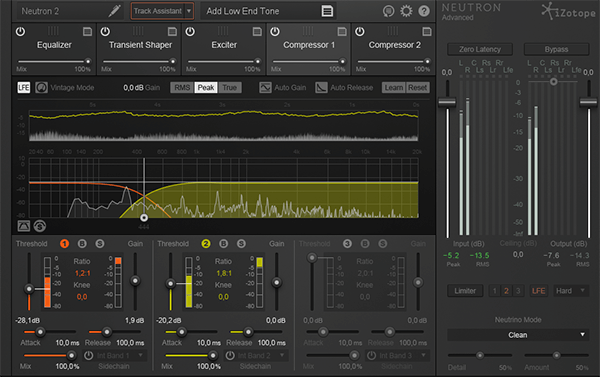Bypass band 2 with its B icon
600x377 pixels.
coord(223,244)
